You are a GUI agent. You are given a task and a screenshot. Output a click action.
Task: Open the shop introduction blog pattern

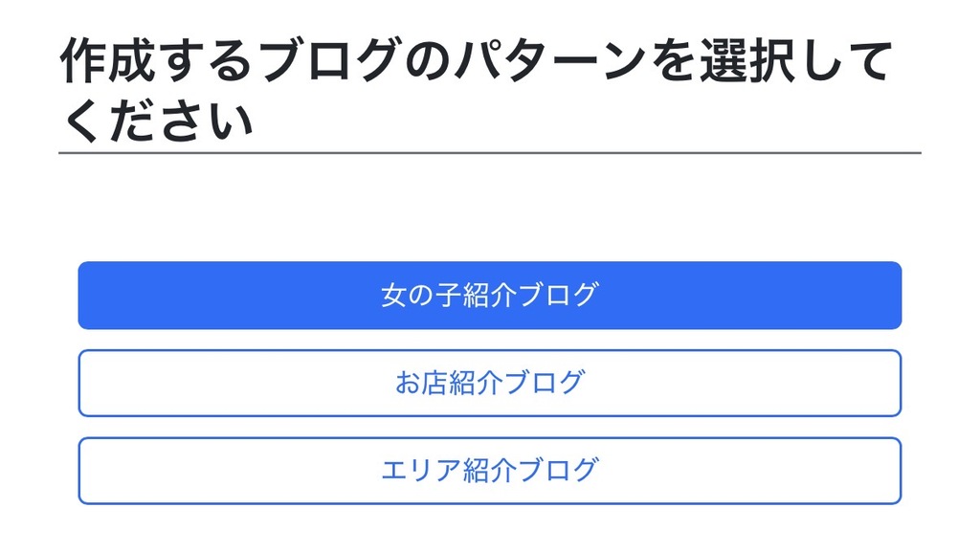point(489,383)
